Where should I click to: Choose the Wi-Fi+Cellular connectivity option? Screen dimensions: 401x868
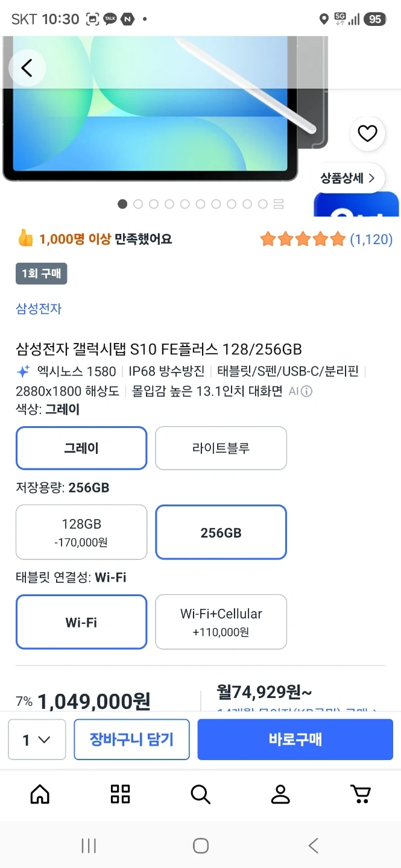point(221,622)
